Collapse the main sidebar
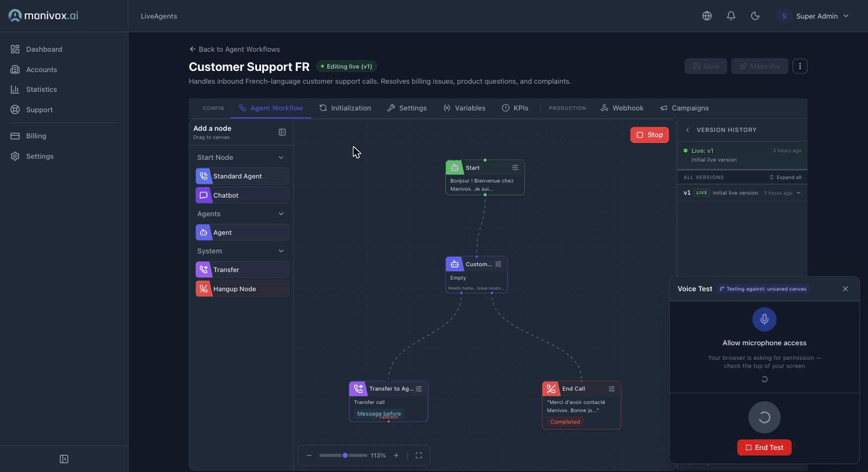 coord(64,459)
